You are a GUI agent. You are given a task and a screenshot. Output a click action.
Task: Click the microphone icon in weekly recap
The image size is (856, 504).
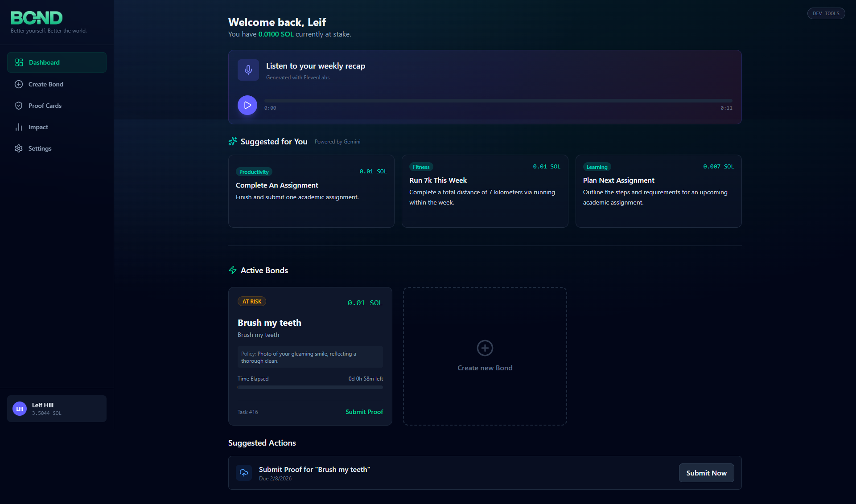248,70
